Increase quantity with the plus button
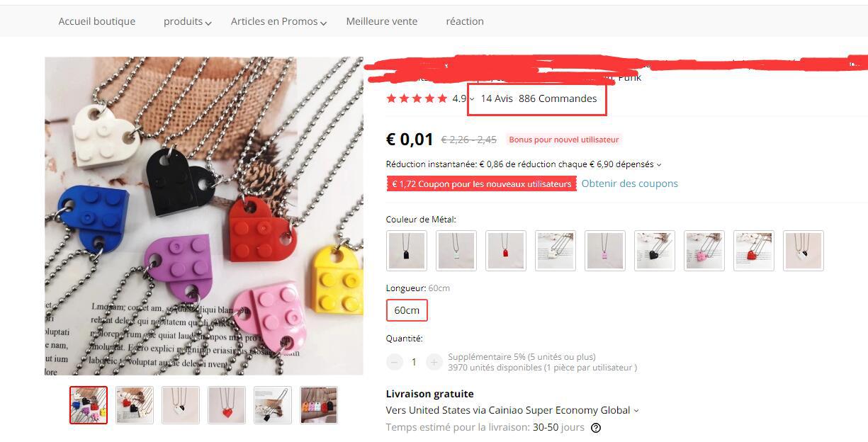The image size is (868, 442). tap(434, 362)
